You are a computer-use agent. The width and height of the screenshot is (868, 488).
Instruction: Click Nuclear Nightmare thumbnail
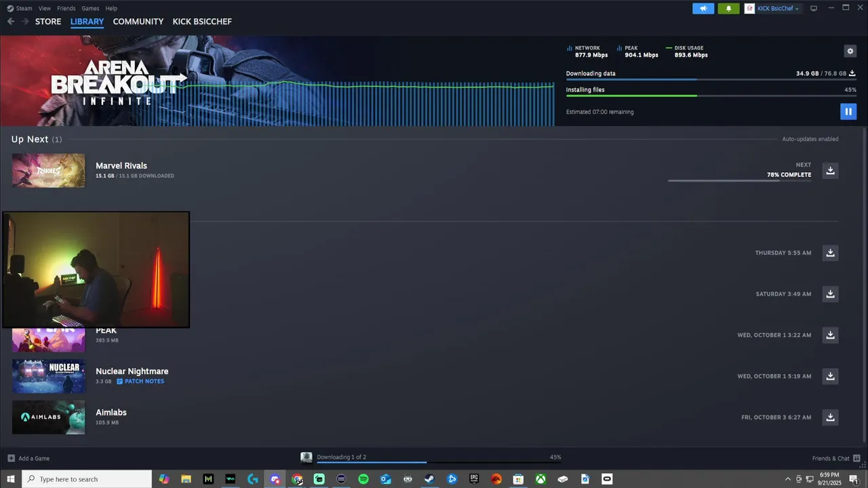click(49, 376)
